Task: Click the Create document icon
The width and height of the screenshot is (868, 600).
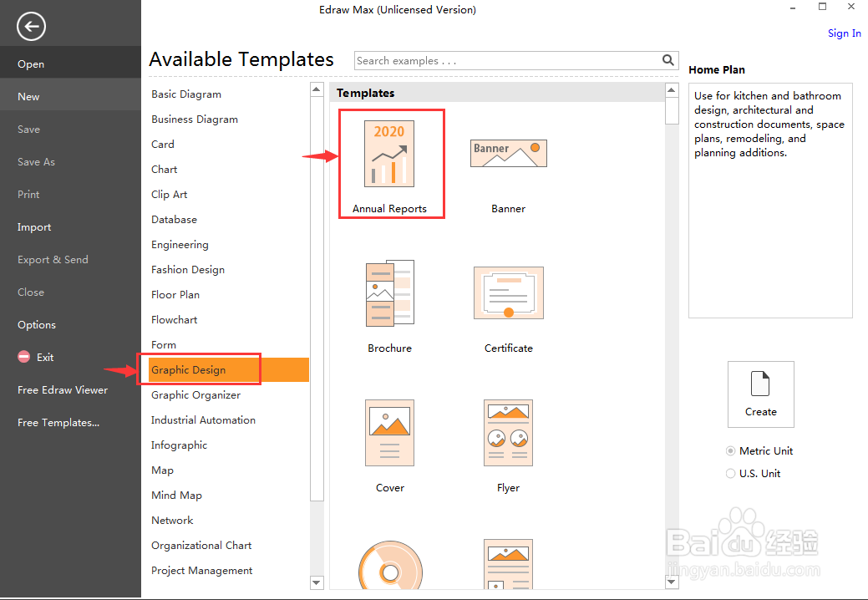Action: [760, 384]
